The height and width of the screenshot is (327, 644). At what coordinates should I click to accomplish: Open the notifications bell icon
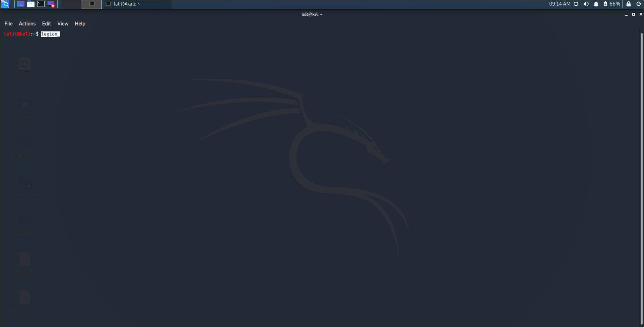596,4
